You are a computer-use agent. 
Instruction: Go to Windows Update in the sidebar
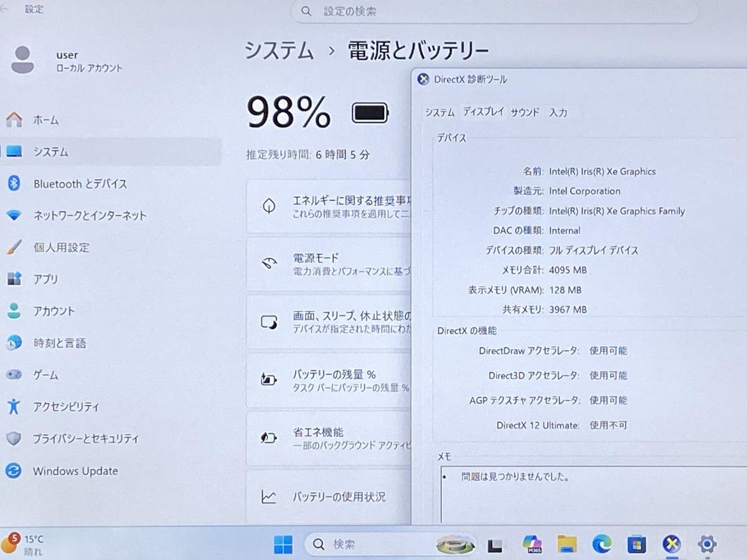tap(75, 471)
